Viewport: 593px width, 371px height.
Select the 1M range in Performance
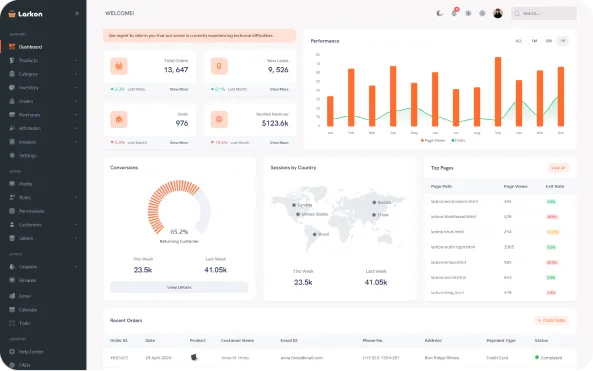pos(534,41)
